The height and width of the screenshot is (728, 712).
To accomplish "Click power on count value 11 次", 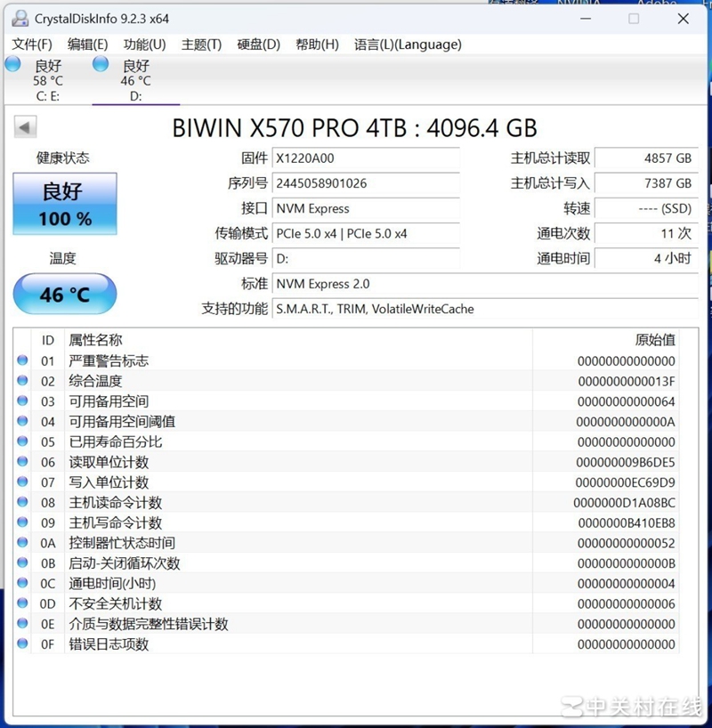I will coord(646,233).
